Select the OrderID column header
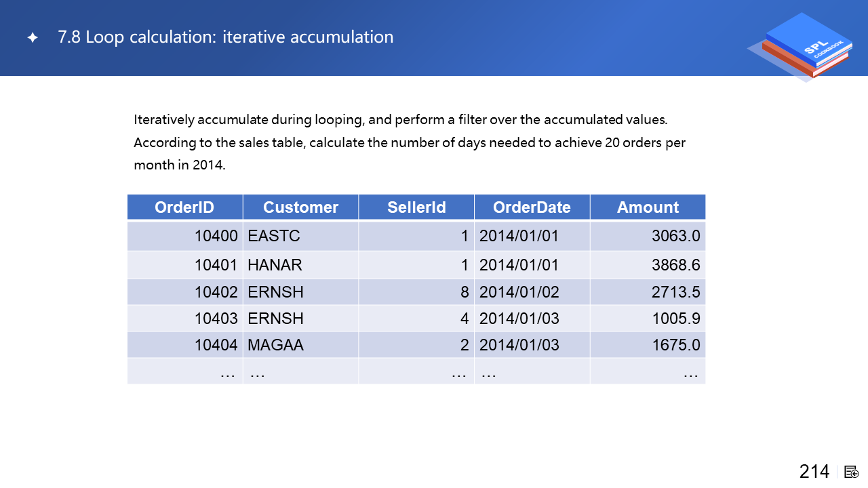The image size is (868, 488). pyautogui.click(x=184, y=207)
